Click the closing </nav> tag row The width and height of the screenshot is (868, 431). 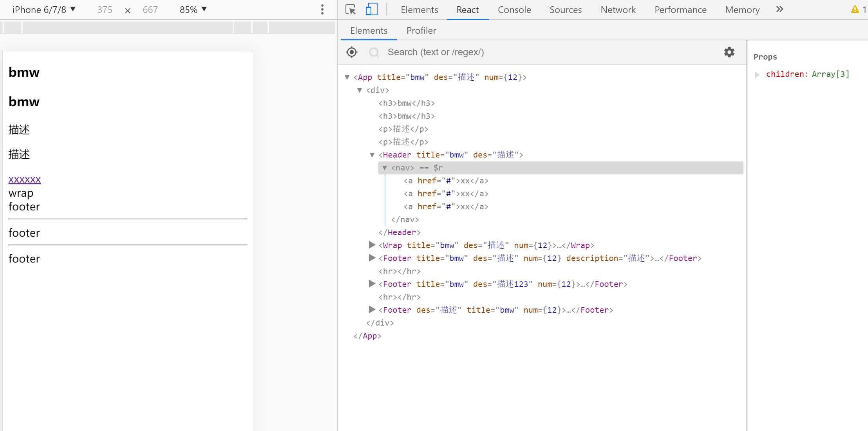(405, 219)
